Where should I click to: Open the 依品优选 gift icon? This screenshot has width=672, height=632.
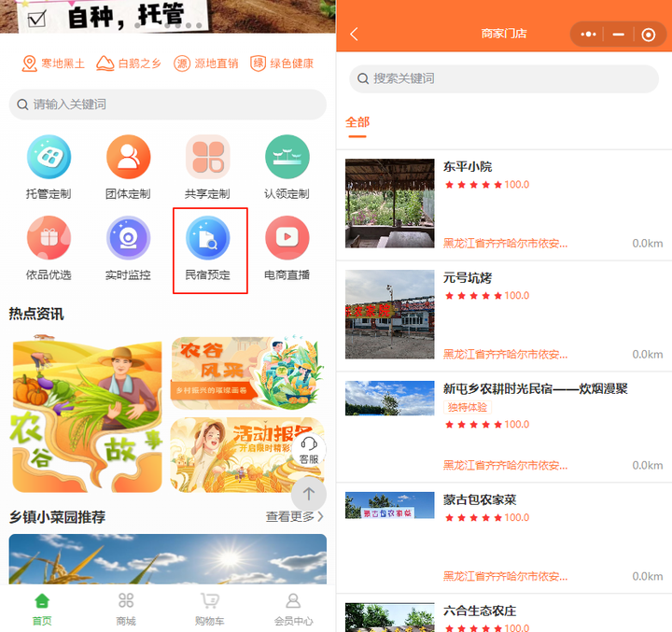[49, 238]
